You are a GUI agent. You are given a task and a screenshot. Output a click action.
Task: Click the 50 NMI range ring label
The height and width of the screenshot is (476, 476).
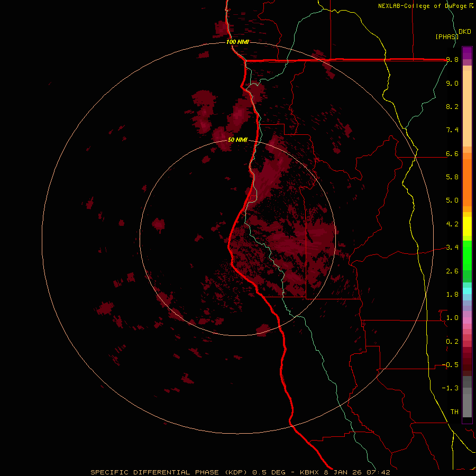tap(237, 140)
